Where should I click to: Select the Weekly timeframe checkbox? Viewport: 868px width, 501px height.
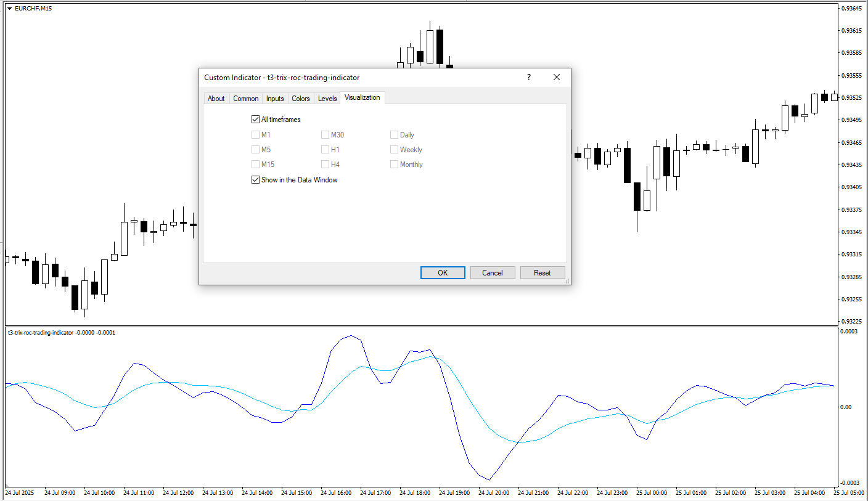[x=394, y=150]
